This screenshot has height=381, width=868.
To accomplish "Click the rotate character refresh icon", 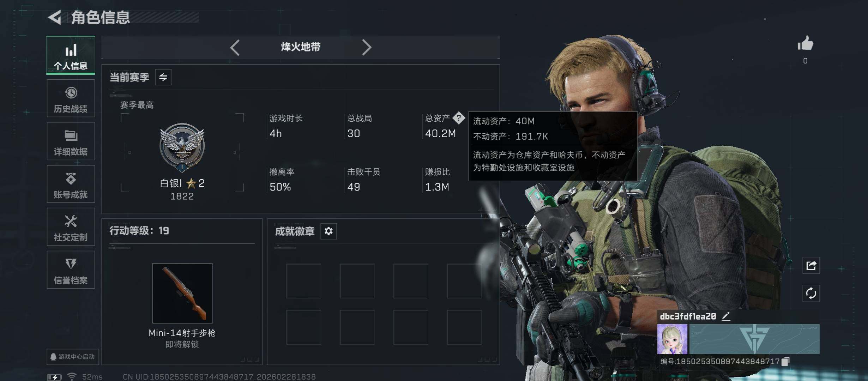I will [811, 294].
